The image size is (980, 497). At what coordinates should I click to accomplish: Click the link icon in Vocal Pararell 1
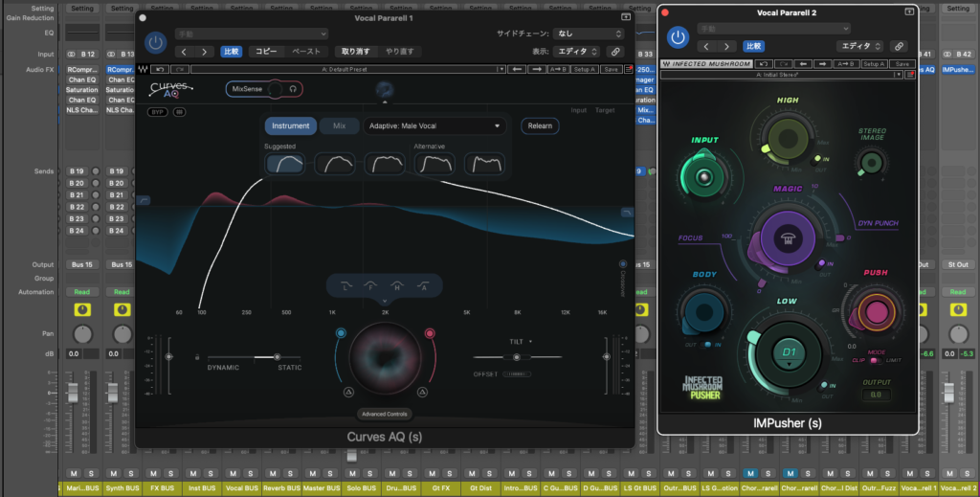[615, 52]
